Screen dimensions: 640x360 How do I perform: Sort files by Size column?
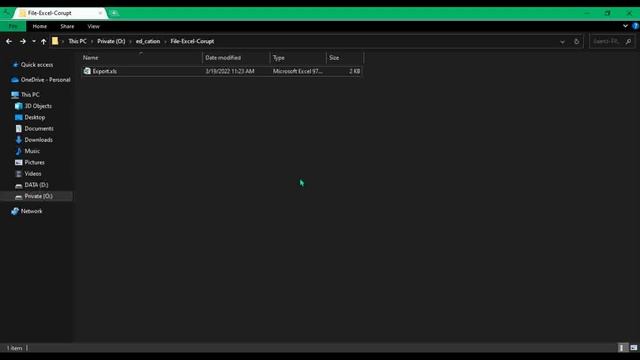click(x=344, y=58)
